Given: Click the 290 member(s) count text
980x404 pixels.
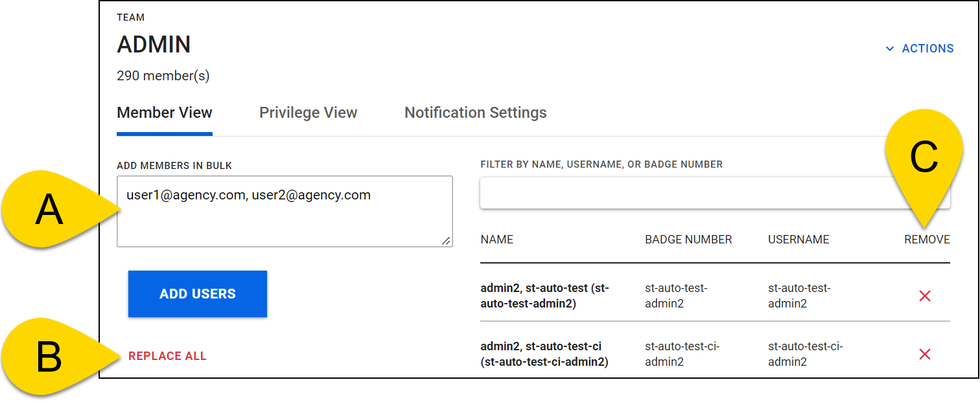Looking at the screenshot, I should [x=163, y=76].
